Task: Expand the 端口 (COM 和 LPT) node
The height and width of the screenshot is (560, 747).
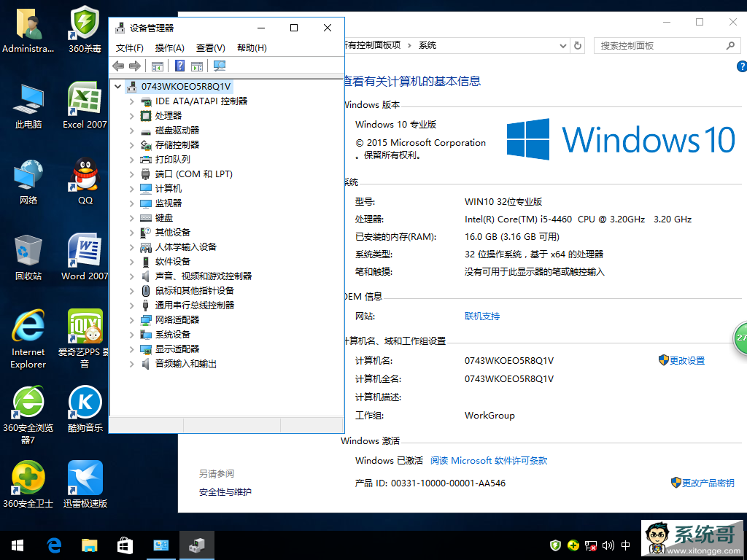Action: pos(131,174)
